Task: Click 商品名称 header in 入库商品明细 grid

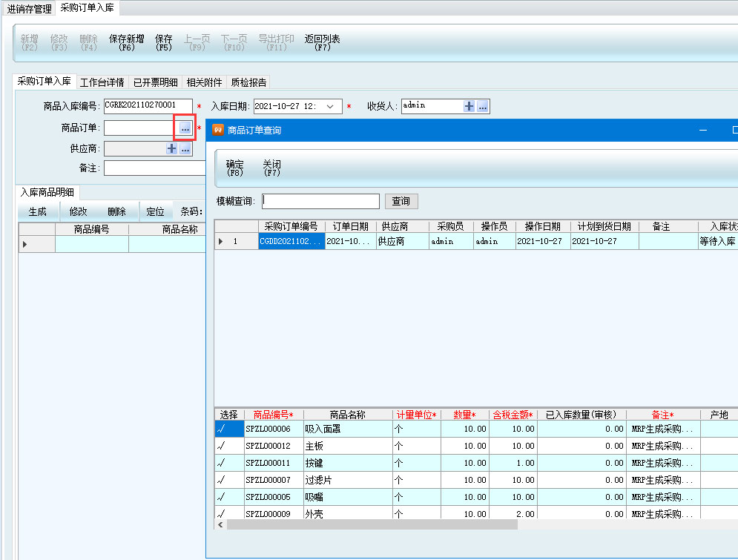Action: click(179, 229)
